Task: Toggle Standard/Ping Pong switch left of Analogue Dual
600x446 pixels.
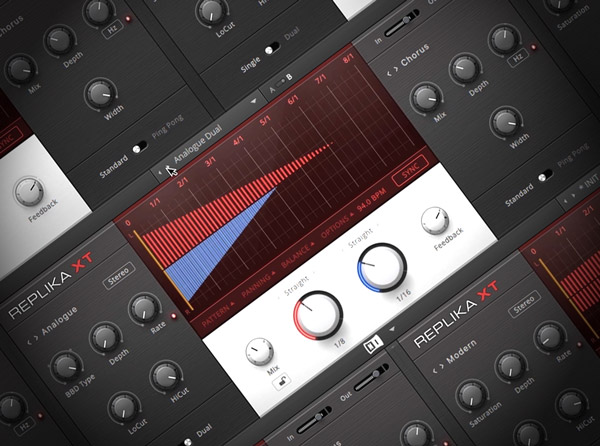Action: click(x=140, y=147)
